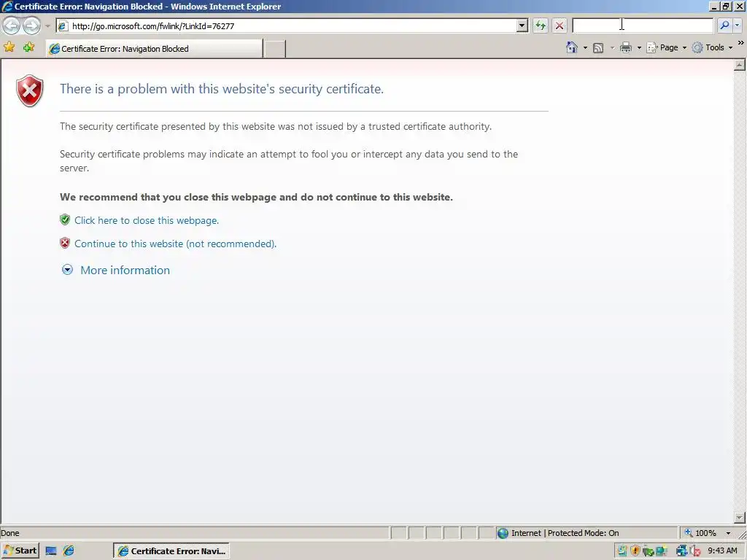Click the Show Desktop quick launch icon
The width and height of the screenshot is (747, 560).
(x=51, y=551)
